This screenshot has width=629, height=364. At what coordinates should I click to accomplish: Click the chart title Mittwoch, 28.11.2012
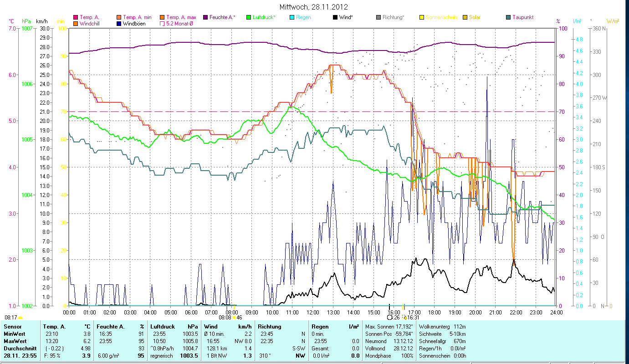point(314,7)
